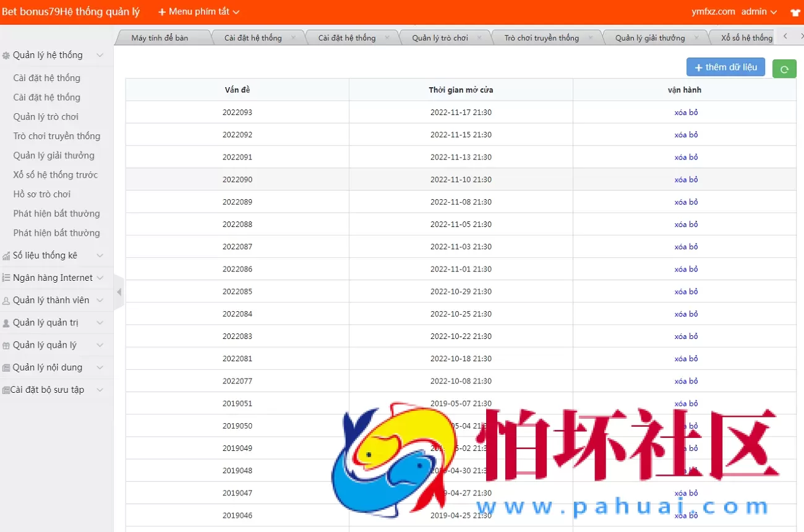This screenshot has height=532, width=804.
Task: Click the green refresh icon above the table
Action: click(x=784, y=69)
